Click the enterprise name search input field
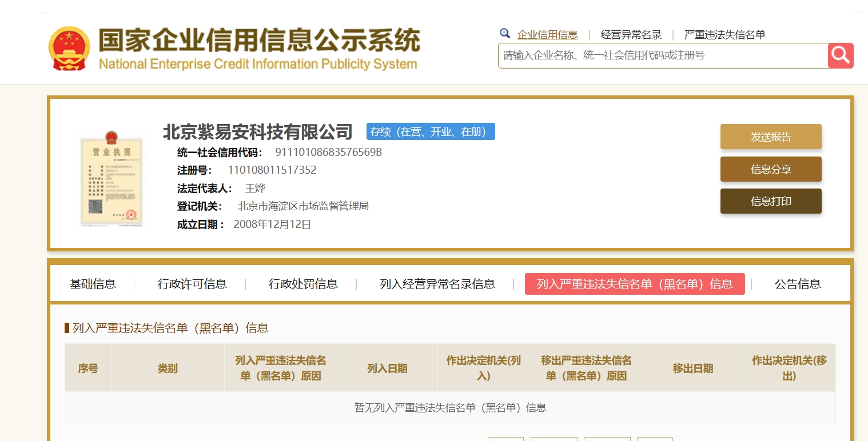The width and height of the screenshot is (868, 441). pyautogui.click(x=663, y=55)
